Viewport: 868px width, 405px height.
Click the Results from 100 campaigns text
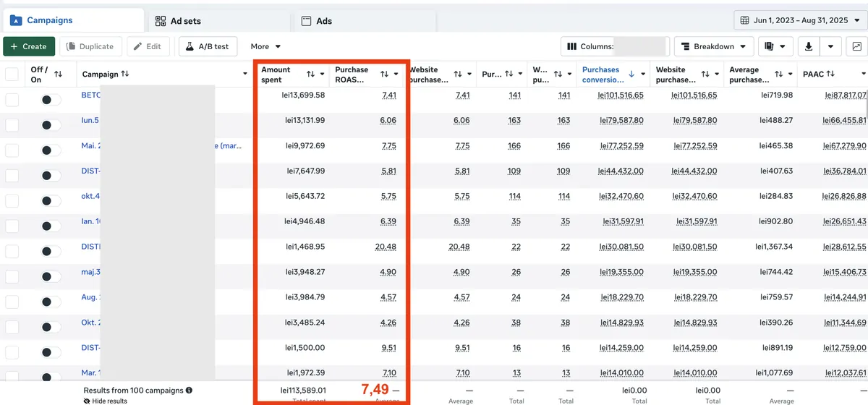(133, 391)
